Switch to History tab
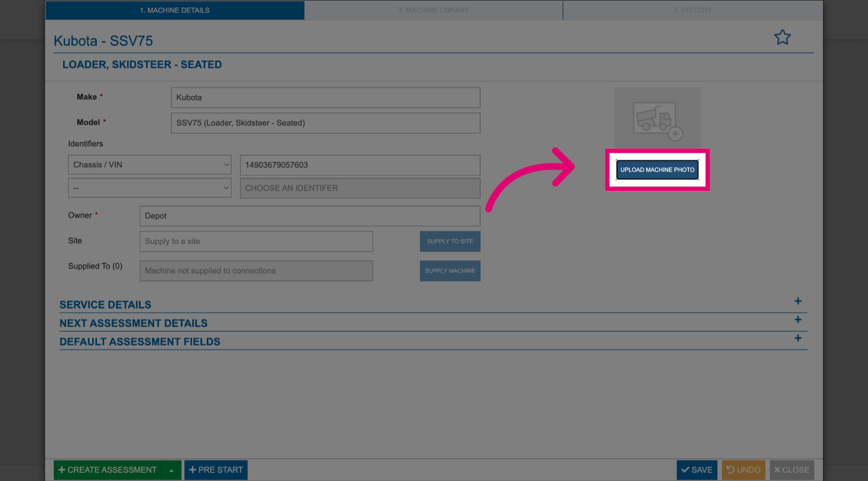 tap(693, 10)
